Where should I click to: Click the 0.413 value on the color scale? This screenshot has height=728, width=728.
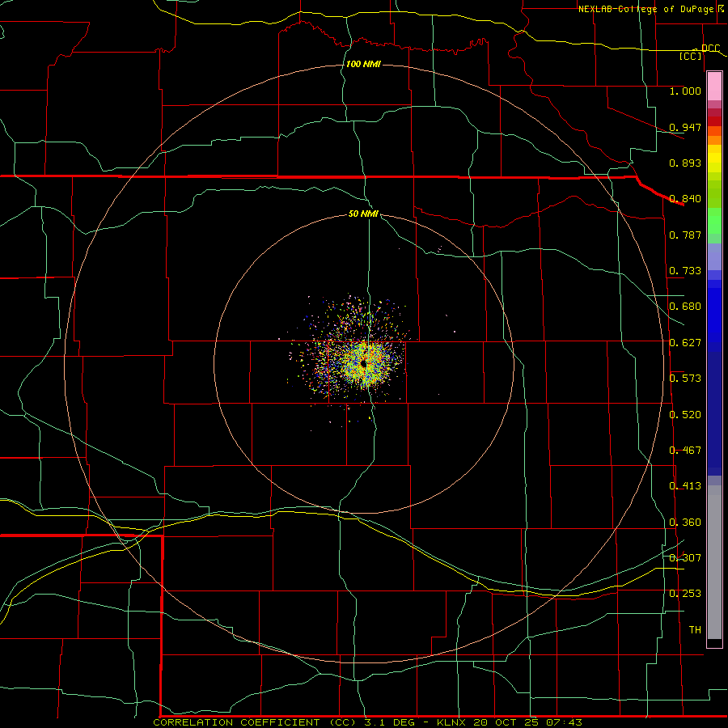pos(685,486)
